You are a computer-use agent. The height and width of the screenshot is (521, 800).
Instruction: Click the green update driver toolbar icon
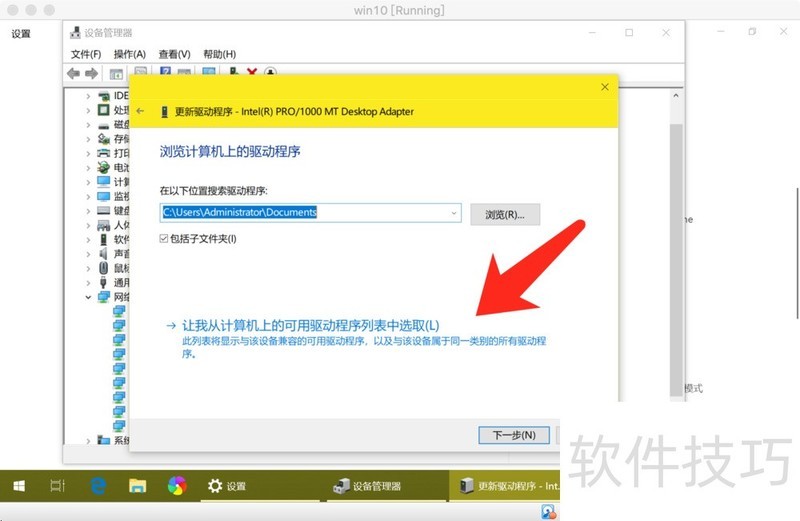(x=234, y=71)
